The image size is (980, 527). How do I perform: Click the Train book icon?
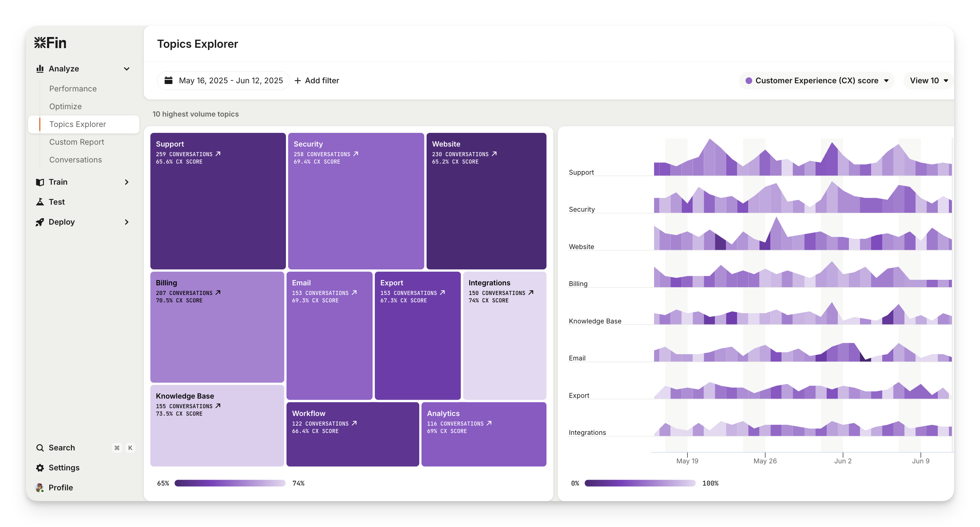coord(40,182)
